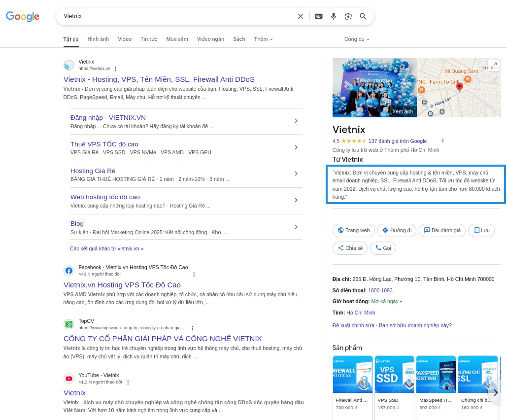Clear the search box with X icon

coord(301,16)
